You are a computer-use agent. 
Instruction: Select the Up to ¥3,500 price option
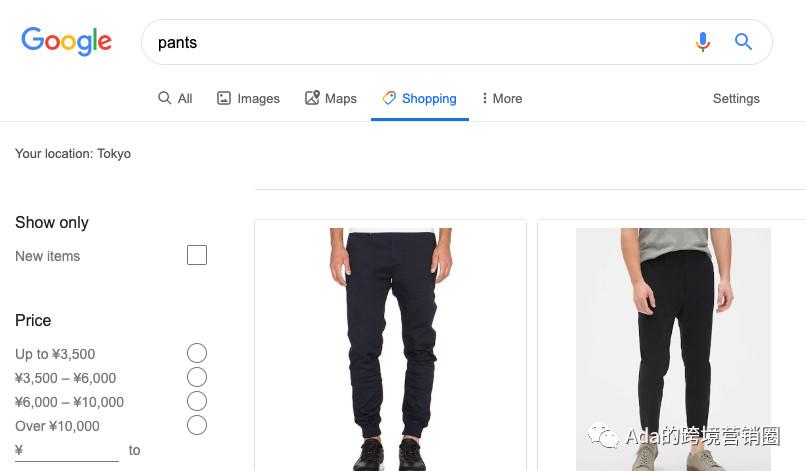click(197, 353)
